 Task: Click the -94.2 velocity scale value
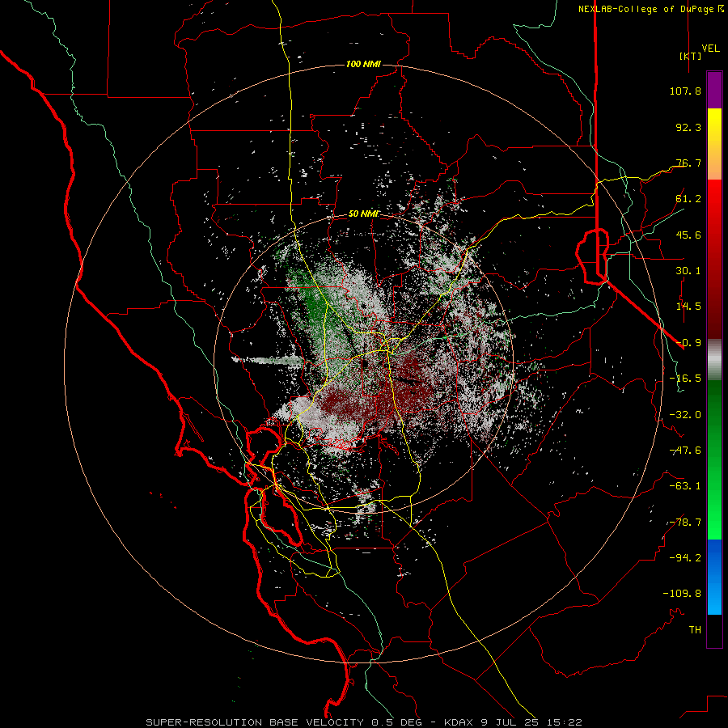click(x=685, y=558)
